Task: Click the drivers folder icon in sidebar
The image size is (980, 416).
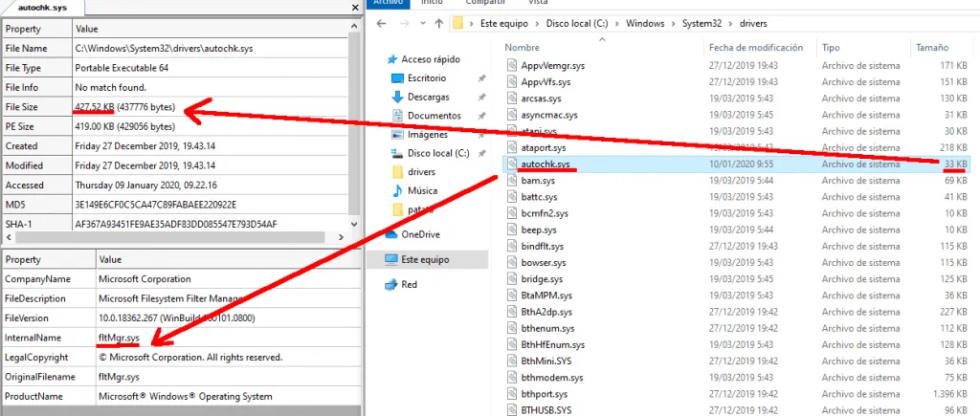Action: 397,172
